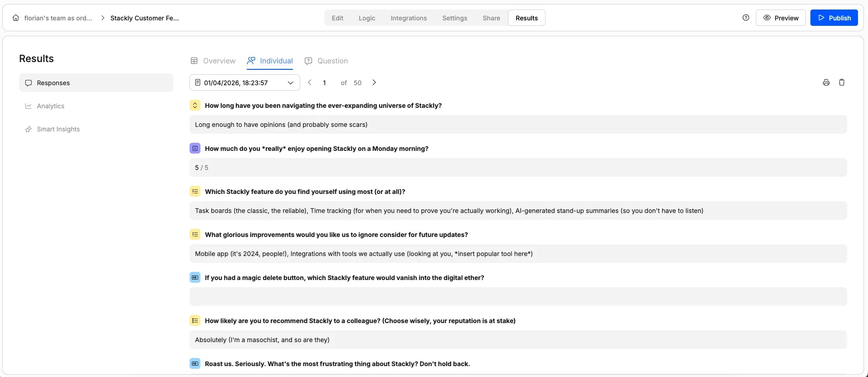Click the Smart Insights sparkle icon
Image resolution: width=868 pixels, height=377 pixels.
29,129
